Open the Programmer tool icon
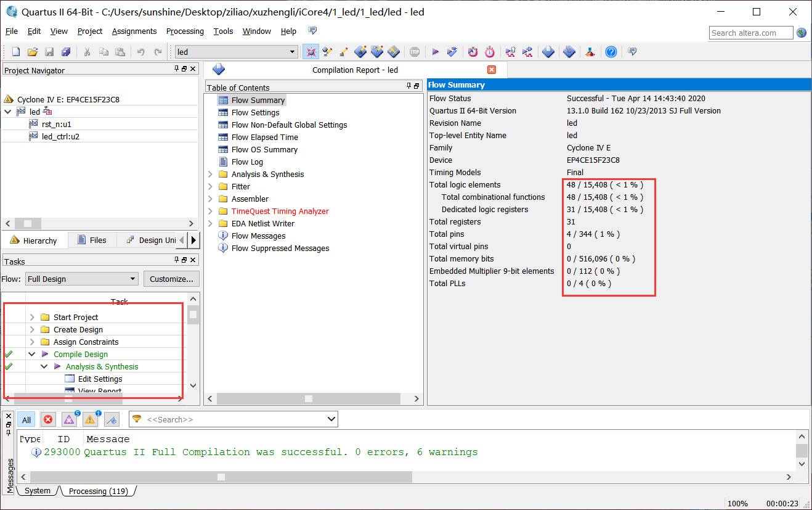This screenshot has height=510, width=812. (548, 52)
